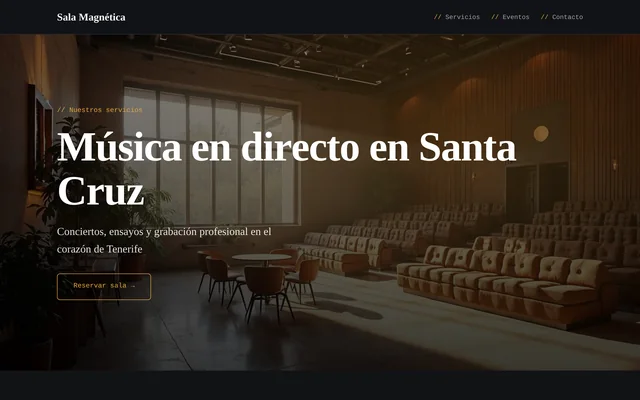The height and width of the screenshot is (400, 640).
Task: Select the "// Nuestros servicios" label
Action: (x=100, y=110)
